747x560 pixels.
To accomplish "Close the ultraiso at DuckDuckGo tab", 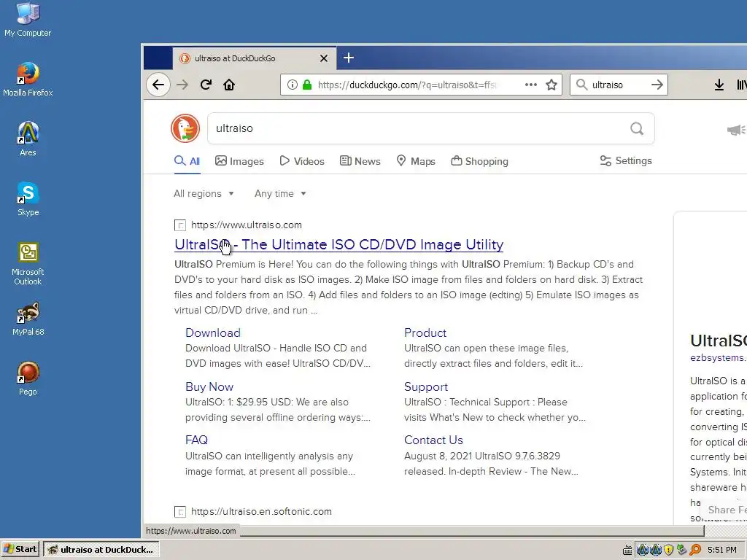I will 324,58.
